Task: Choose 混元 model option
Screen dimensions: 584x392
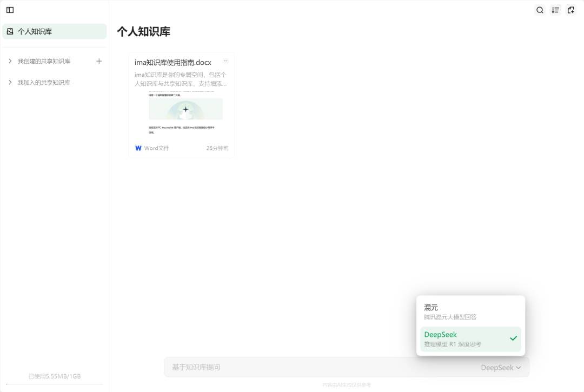Action: click(x=470, y=312)
